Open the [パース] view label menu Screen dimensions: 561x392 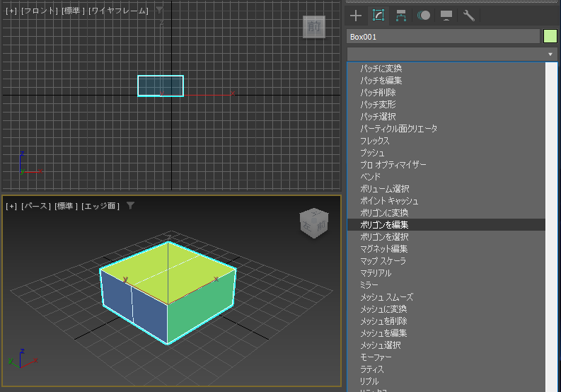pyautogui.click(x=36, y=206)
